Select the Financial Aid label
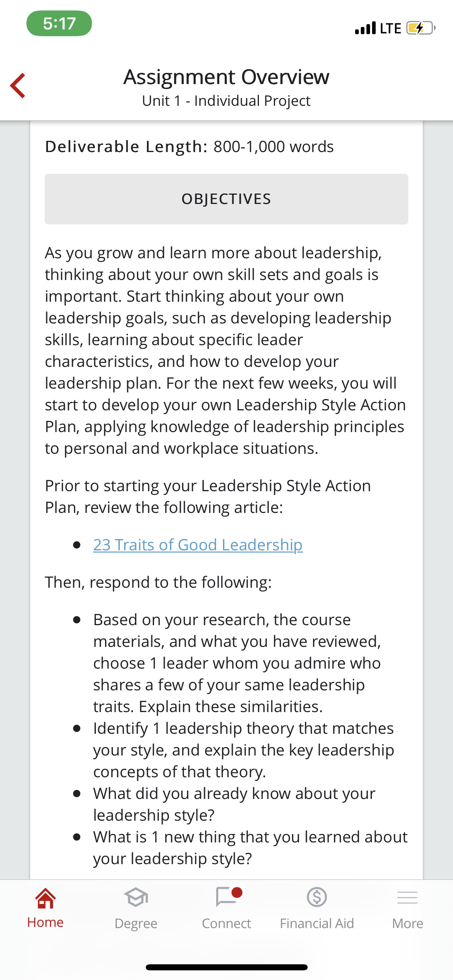The width and height of the screenshot is (453, 980). 317,923
